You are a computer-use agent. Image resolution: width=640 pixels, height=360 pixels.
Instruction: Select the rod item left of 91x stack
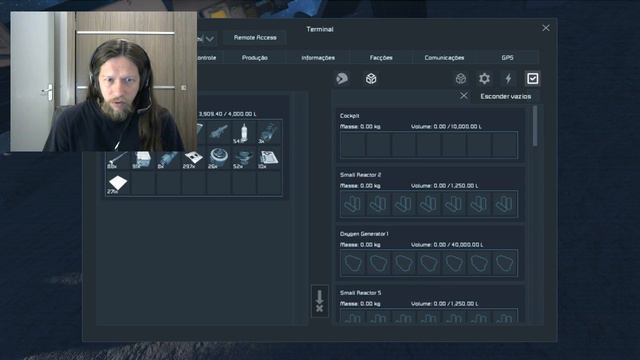point(118,158)
